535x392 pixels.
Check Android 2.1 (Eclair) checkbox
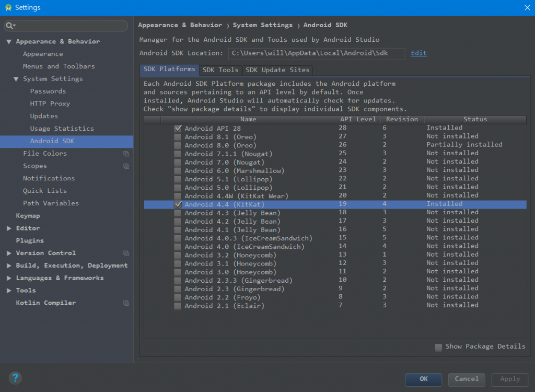click(x=178, y=306)
